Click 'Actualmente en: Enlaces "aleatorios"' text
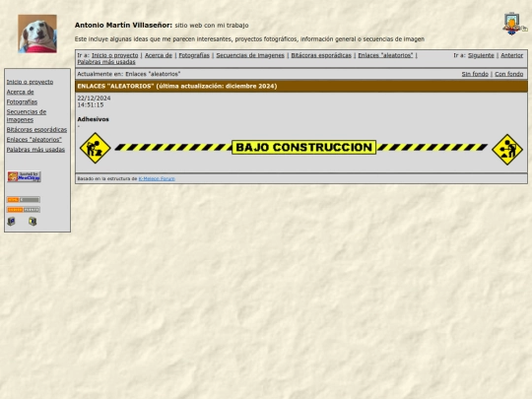This screenshot has width=532, height=399. [129, 74]
